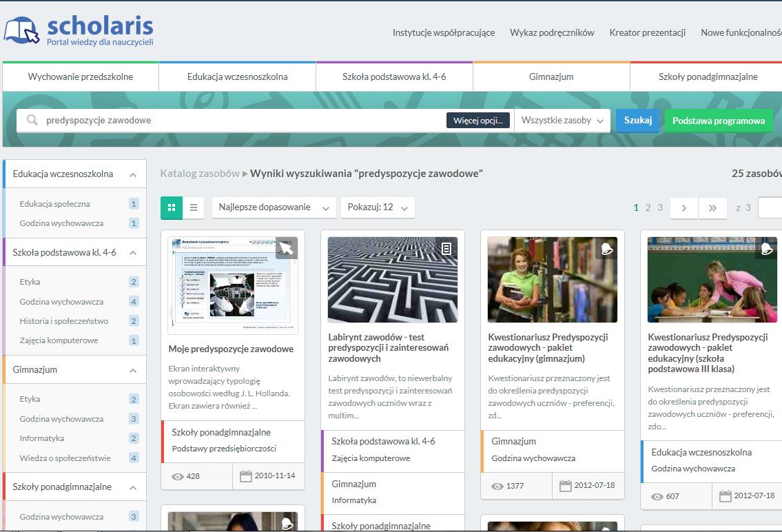782x532 pixels.
Task: Jump to last results page arrow
Action: pyautogui.click(x=712, y=208)
